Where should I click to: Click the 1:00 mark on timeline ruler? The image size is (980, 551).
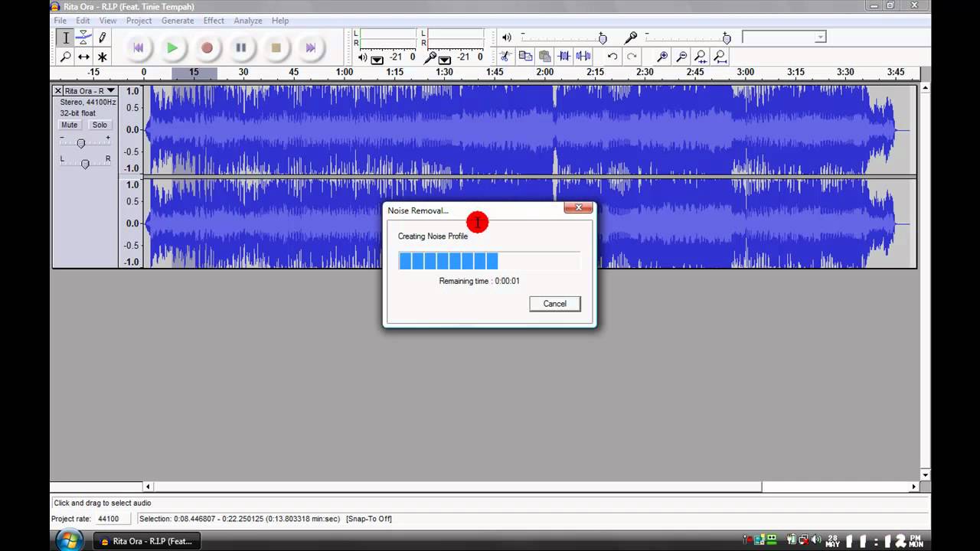coord(345,72)
